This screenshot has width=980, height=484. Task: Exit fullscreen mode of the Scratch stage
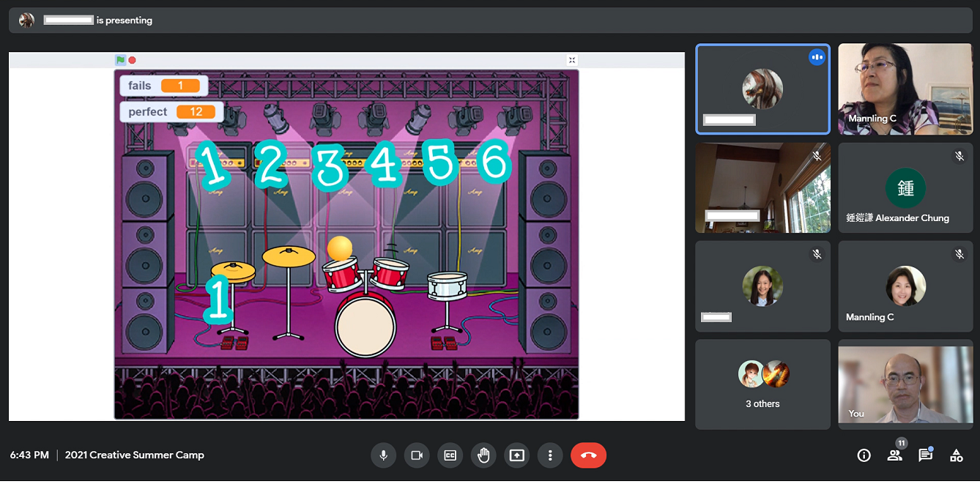[x=572, y=60]
